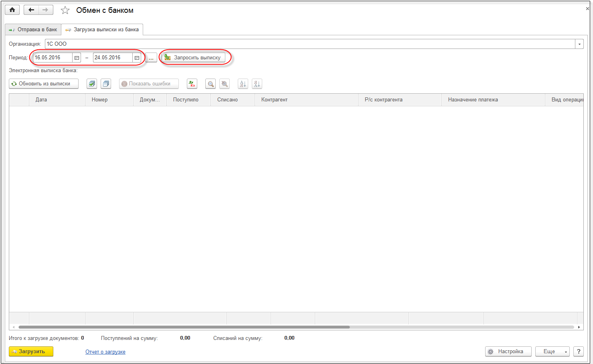Go to the home page icon
The image size is (593, 364).
point(12,10)
